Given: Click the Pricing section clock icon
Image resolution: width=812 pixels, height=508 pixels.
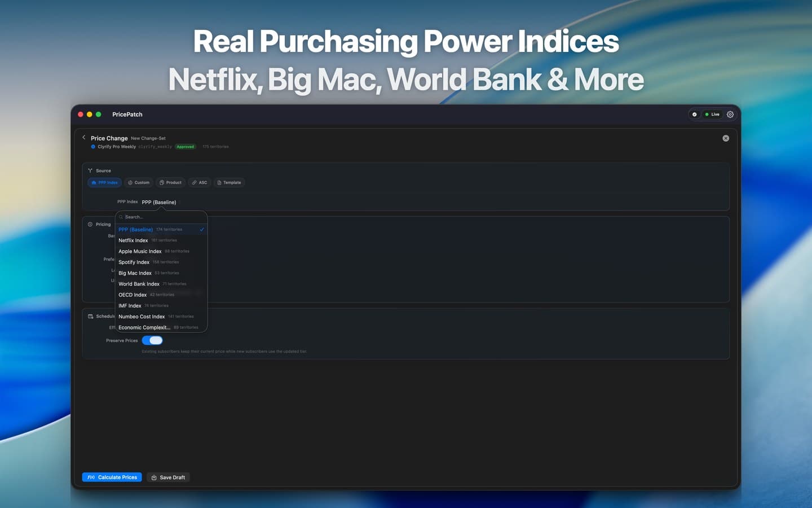Looking at the screenshot, I should (x=91, y=224).
